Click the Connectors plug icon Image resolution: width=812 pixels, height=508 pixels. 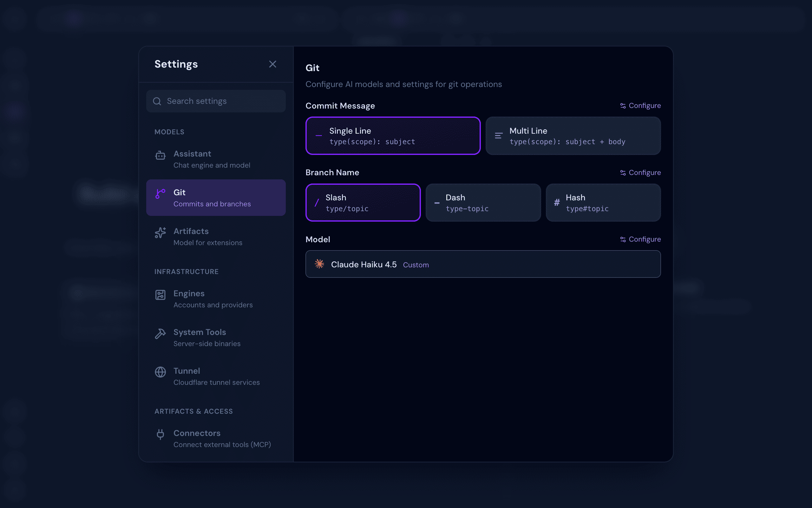pyautogui.click(x=160, y=434)
